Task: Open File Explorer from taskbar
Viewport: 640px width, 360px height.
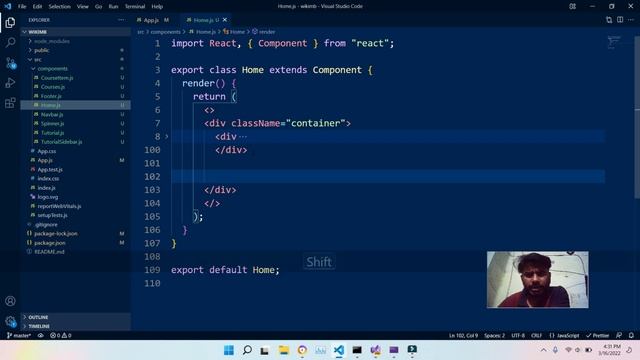Action: (284, 350)
